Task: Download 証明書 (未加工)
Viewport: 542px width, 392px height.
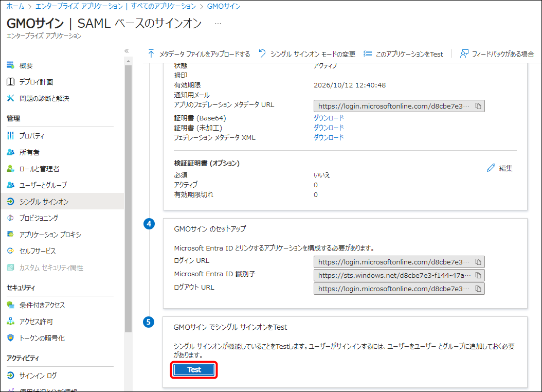Action: click(329, 128)
